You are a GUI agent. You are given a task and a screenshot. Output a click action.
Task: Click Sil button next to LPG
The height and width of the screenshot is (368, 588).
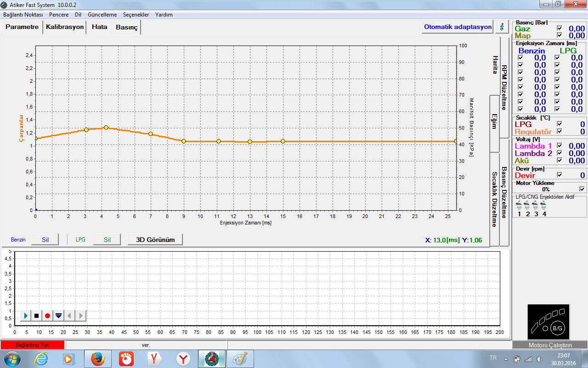click(107, 240)
